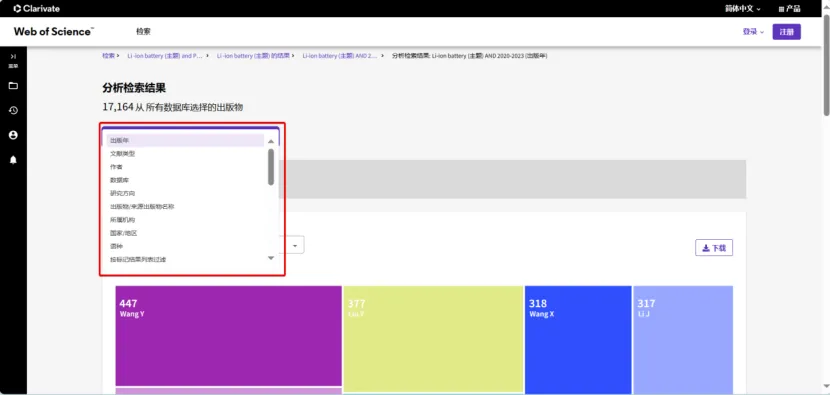Screen dimensions: 830x395
Task: Click the 分析检索结果 heading
Action: 134,88
